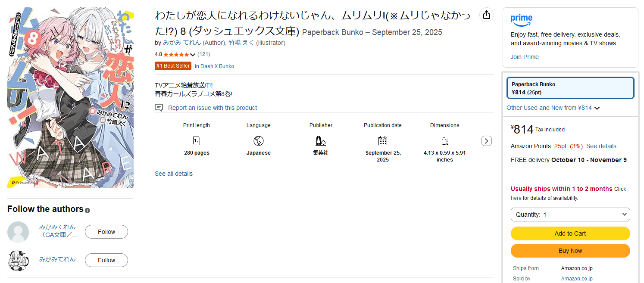
Task: Click the #1 Best Seller badge
Action: click(173, 66)
